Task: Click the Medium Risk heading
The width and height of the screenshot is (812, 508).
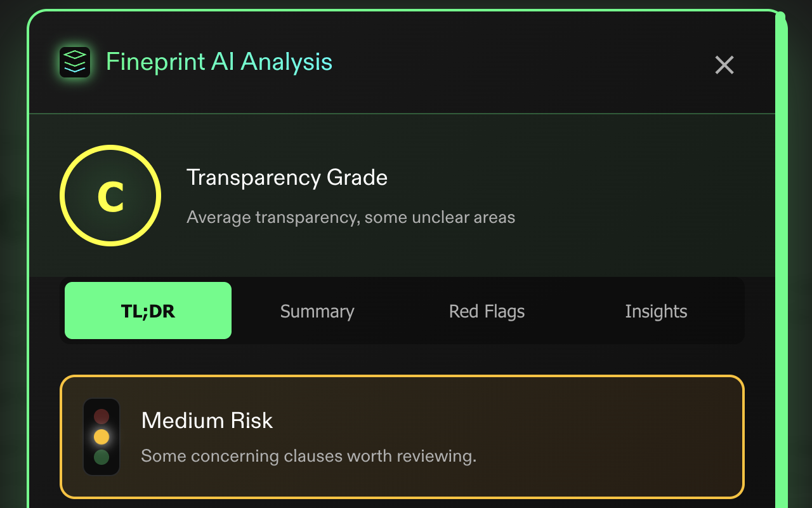Action: pyautogui.click(x=207, y=420)
